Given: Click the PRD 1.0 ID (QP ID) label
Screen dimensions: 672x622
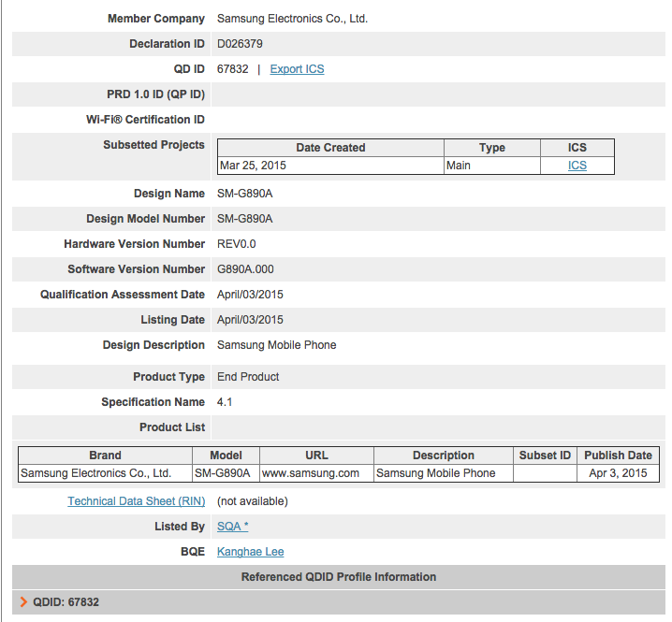Looking at the screenshot, I should click(156, 94).
